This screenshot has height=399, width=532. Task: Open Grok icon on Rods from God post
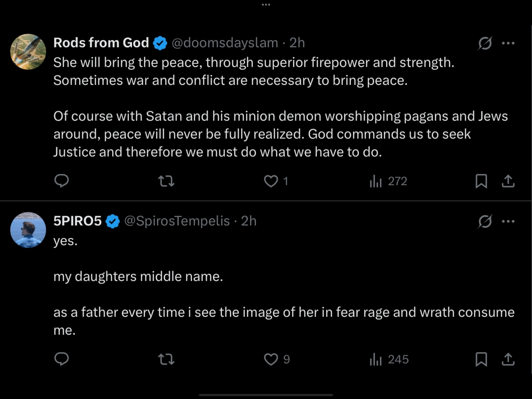click(485, 43)
